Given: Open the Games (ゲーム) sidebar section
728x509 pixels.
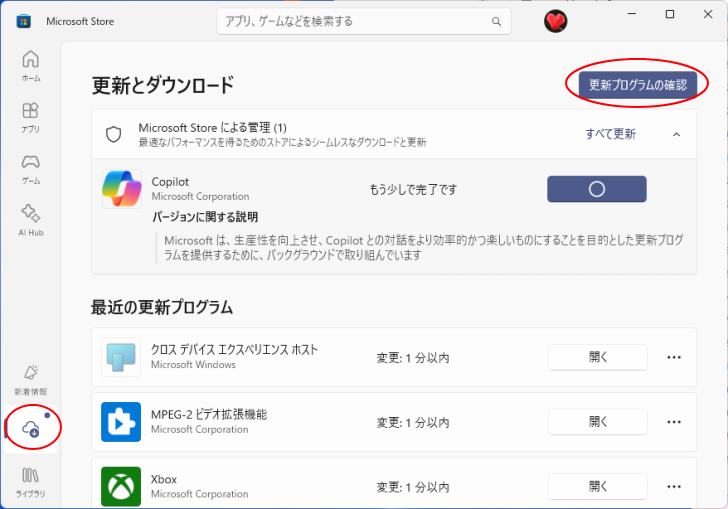Looking at the screenshot, I should 31,169.
